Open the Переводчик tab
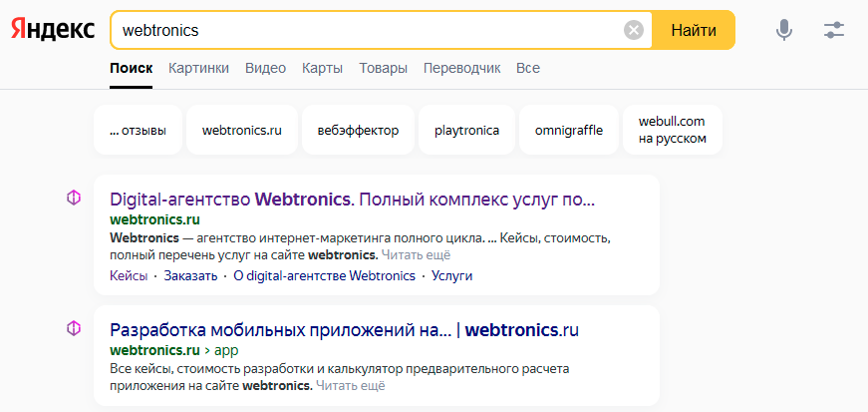Viewport: 868px width, 412px height. coord(461,68)
